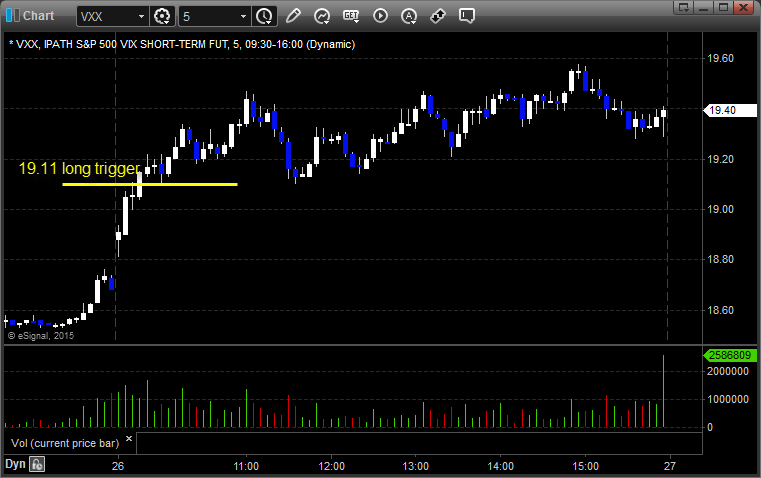Image resolution: width=761 pixels, height=478 pixels.
Task: Open the circled A alerts menu
Action: (x=409, y=16)
